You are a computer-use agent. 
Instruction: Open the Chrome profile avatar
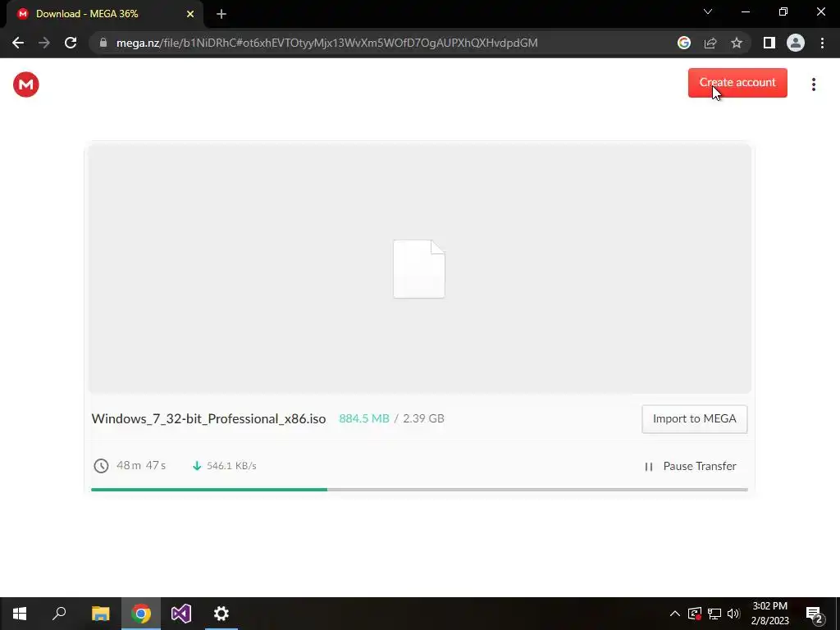click(x=796, y=43)
